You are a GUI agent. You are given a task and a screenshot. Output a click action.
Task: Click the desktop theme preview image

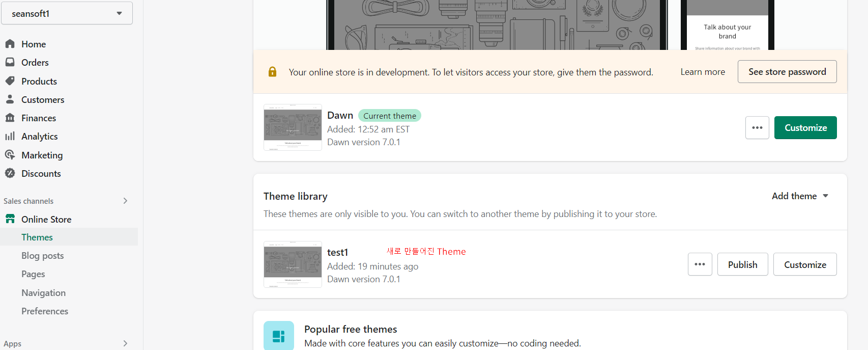click(497, 24)
